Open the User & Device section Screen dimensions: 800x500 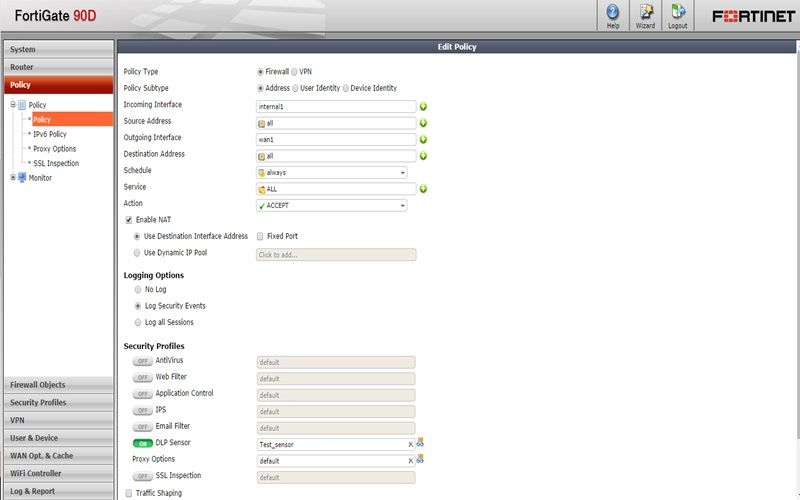pos(59,438)
